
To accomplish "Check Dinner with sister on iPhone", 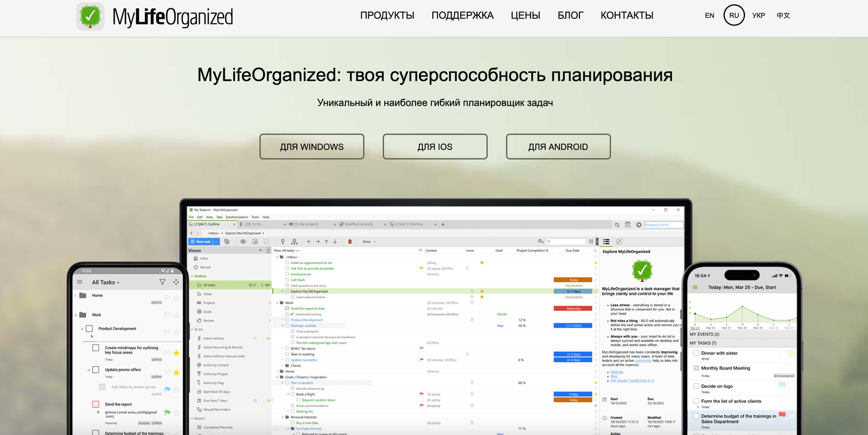I will (696, 353).
